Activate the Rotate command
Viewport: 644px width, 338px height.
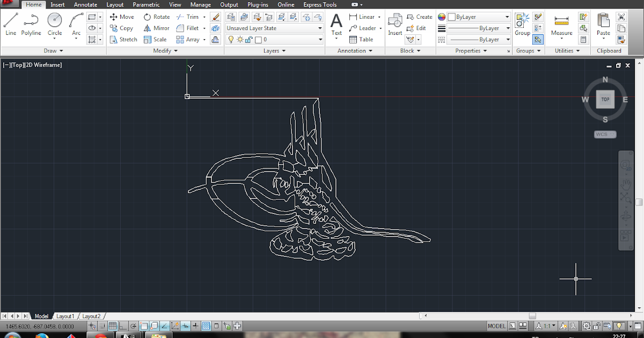pos(156,17)
